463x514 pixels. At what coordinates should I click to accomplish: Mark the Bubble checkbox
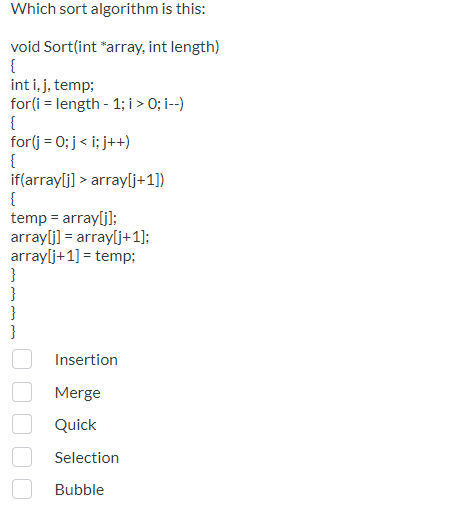point(22,489)
